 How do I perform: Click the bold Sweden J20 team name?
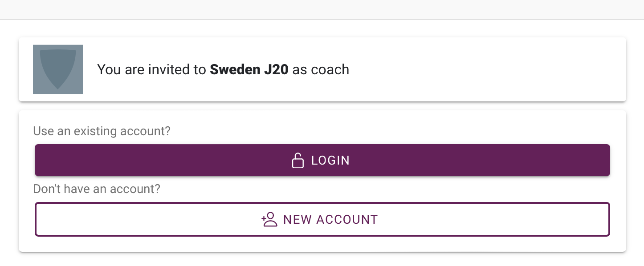[249, 69]
